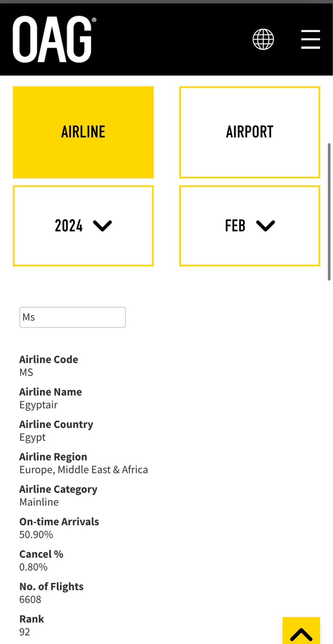Click the 6608 flights value

point(30,600)
